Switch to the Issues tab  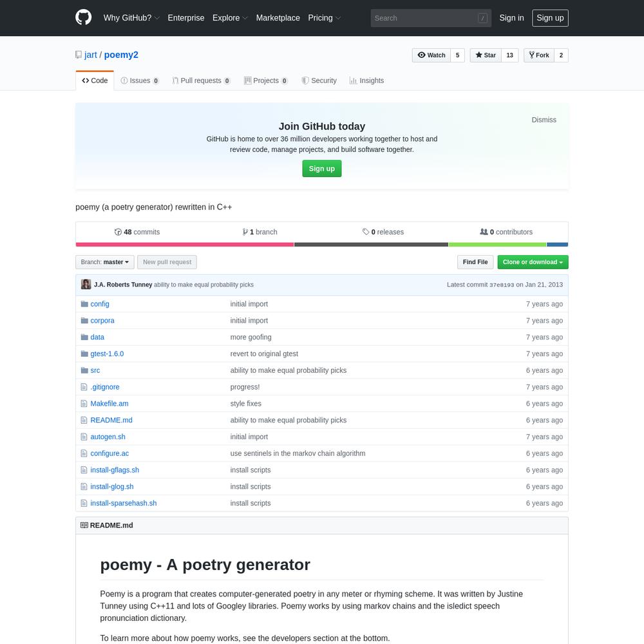(140, 80)
